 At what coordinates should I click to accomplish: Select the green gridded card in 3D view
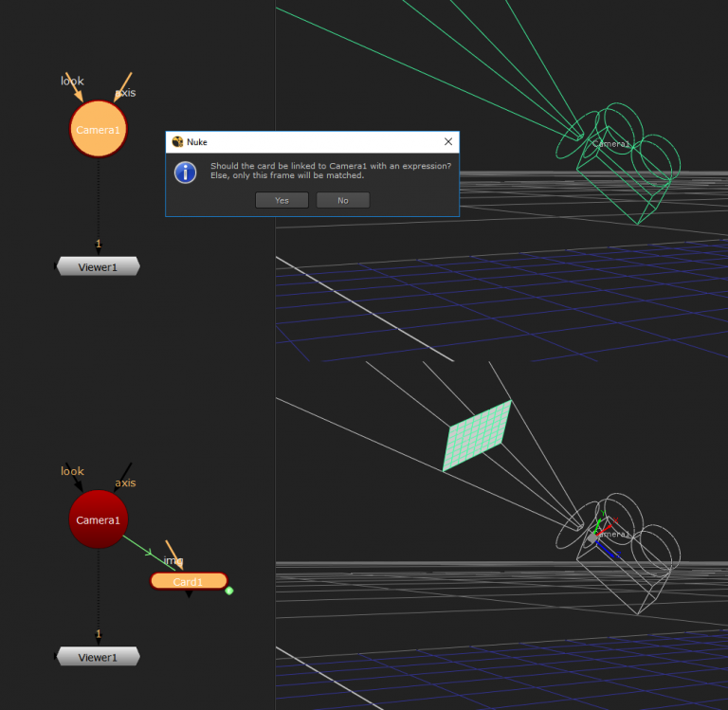(x=477, y=435)
